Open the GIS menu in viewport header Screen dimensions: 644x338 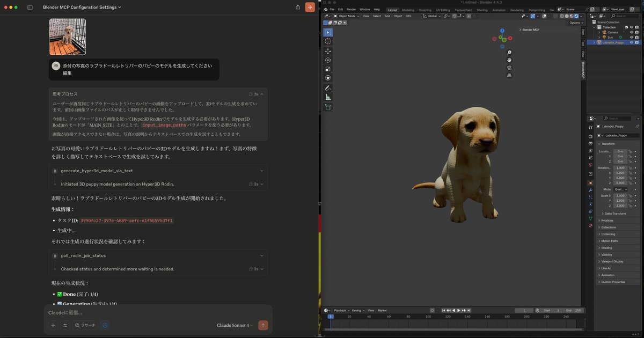[x=408, y=16]
